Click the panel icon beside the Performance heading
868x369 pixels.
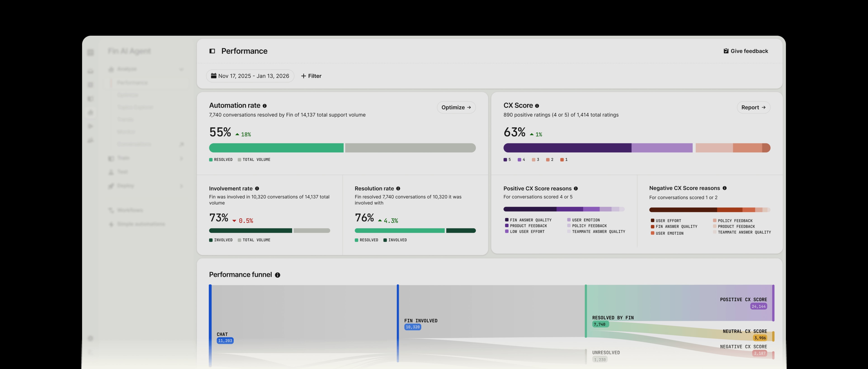pos(212,51)
